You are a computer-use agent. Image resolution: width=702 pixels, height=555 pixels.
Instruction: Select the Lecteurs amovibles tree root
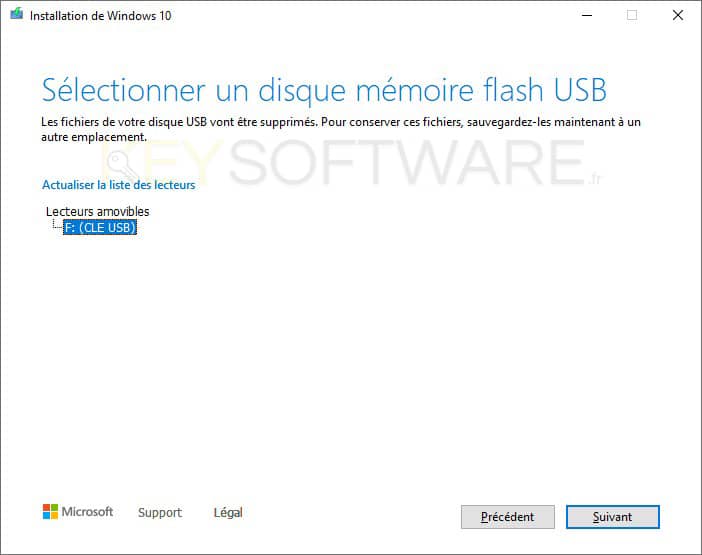click(x=98, y=211)
